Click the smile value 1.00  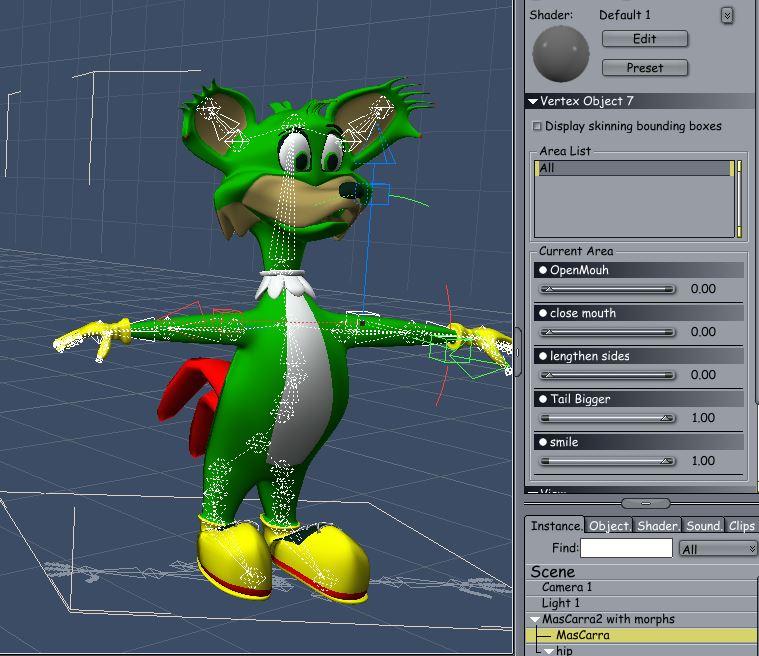click(x=703, y=460)
